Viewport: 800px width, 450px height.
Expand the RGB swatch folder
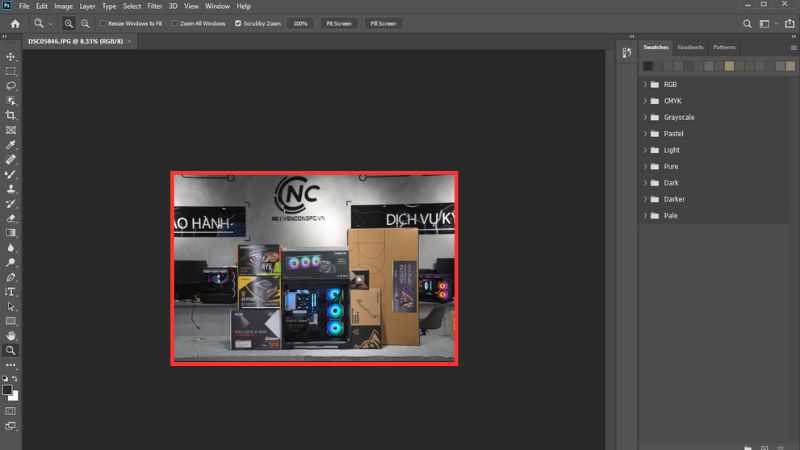tap(645, 85)
